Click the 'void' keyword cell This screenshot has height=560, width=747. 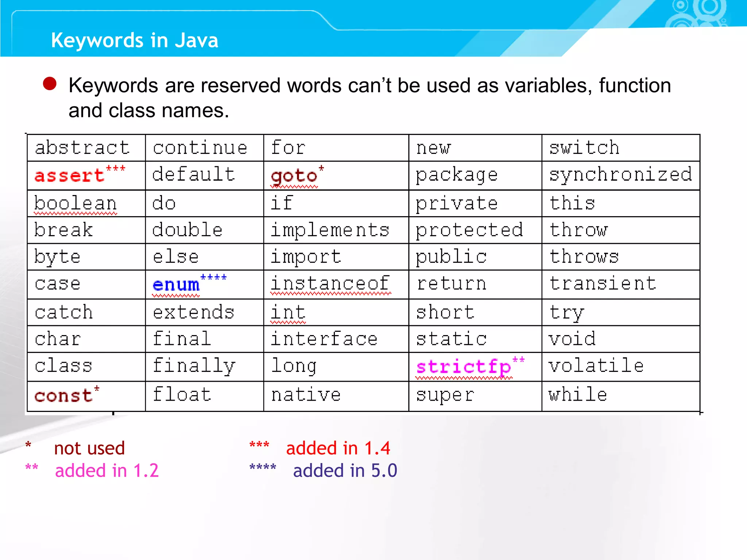[621, 339]
